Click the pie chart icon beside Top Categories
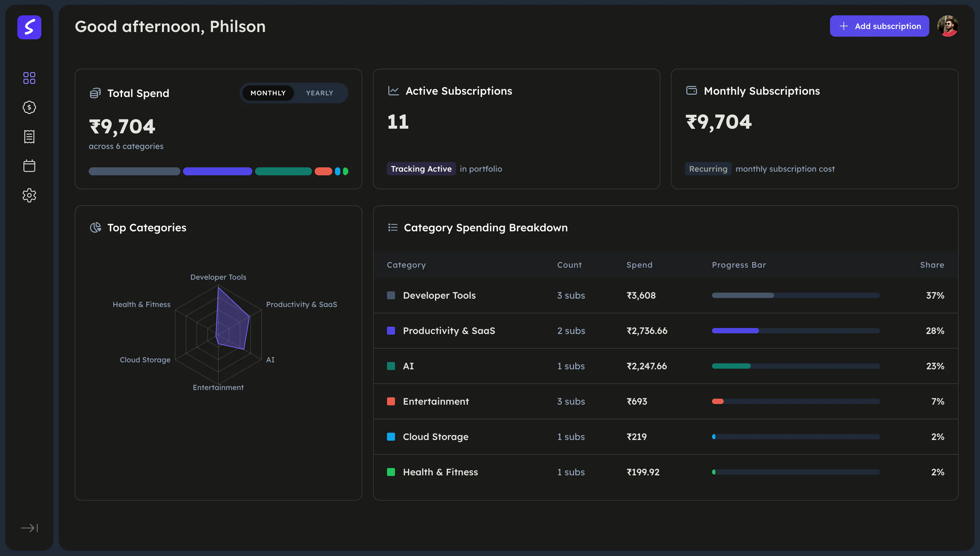The width and height of the screenshot is (980, 556). coord(95,228)
